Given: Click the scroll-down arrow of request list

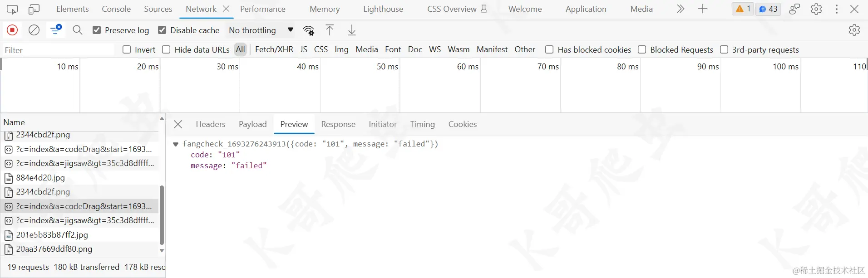Looking at the screenshot, I should click(x=162, y=251).
